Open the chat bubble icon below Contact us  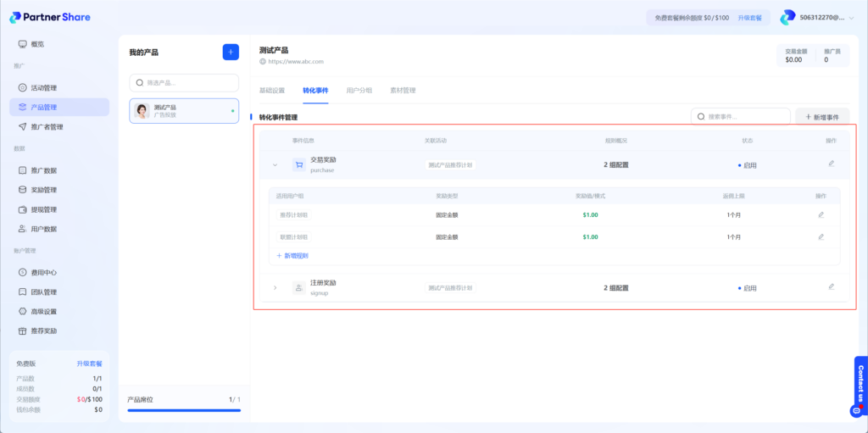(856, 411)
